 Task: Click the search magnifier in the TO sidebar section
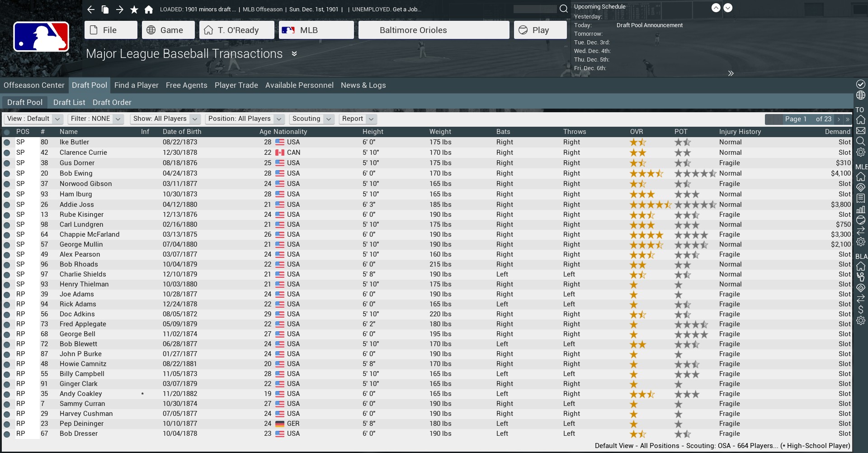(x=861, y=141)
